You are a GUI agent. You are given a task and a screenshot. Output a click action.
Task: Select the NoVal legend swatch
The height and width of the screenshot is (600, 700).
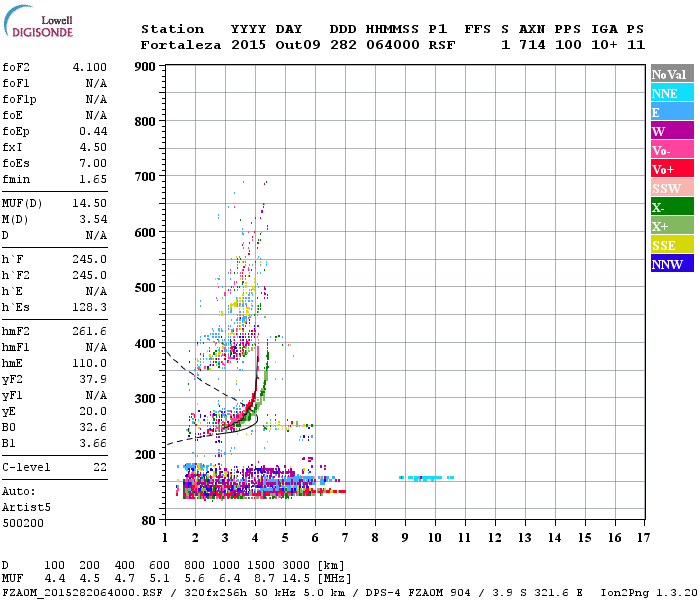(x=672, y=74)
